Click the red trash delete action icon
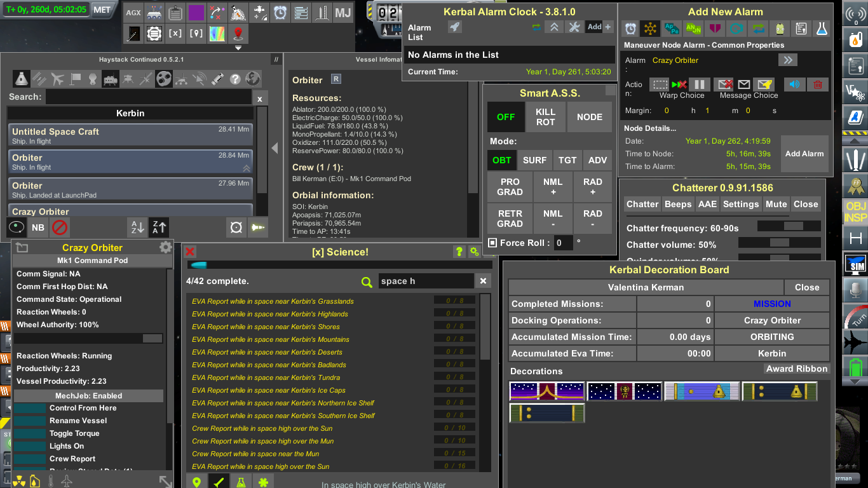The width and height of the screenshot is (868, 488). click(x=817, y=84)
